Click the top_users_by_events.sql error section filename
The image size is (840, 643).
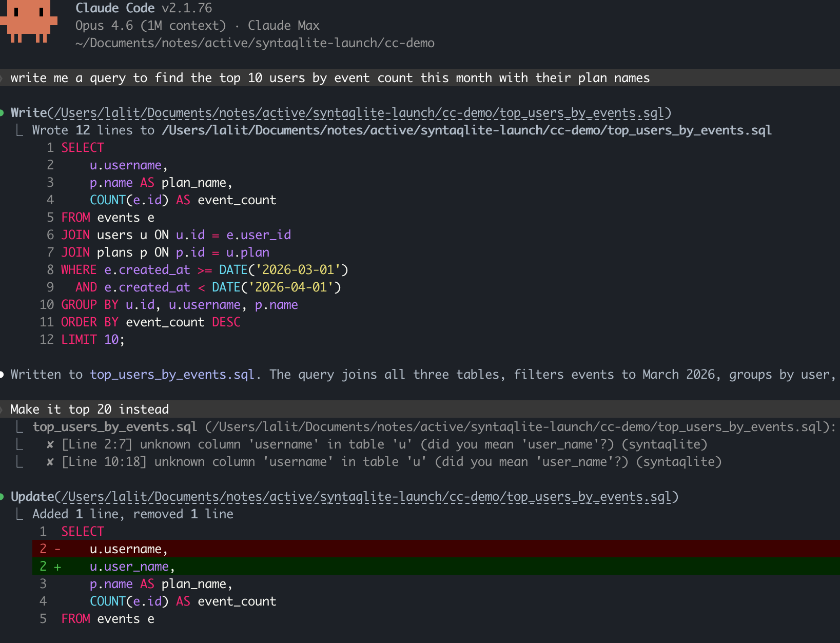(114, 426)
